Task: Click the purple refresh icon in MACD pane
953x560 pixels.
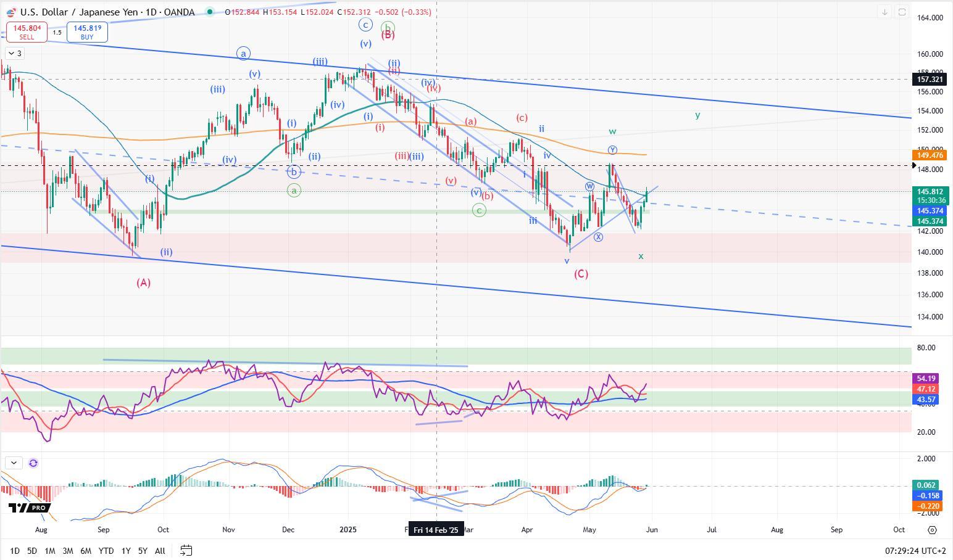Action: [x=33, y=463]
